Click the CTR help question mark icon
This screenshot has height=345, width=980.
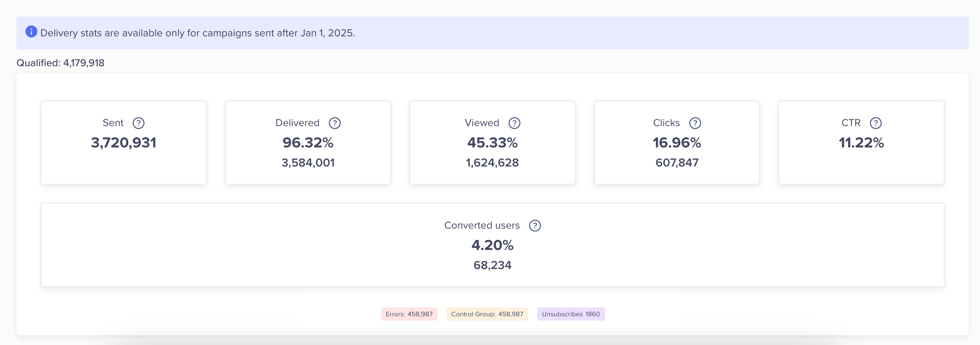(876, 123)
